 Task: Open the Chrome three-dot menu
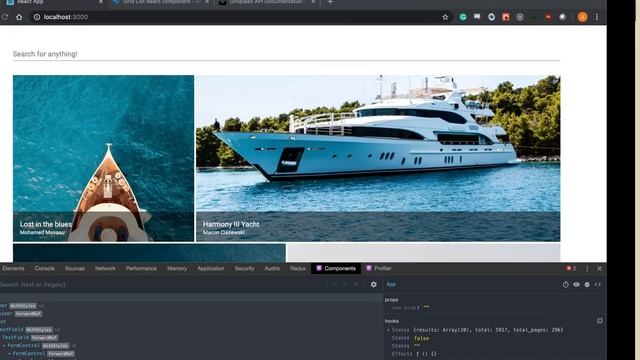(x=597, y=17)
